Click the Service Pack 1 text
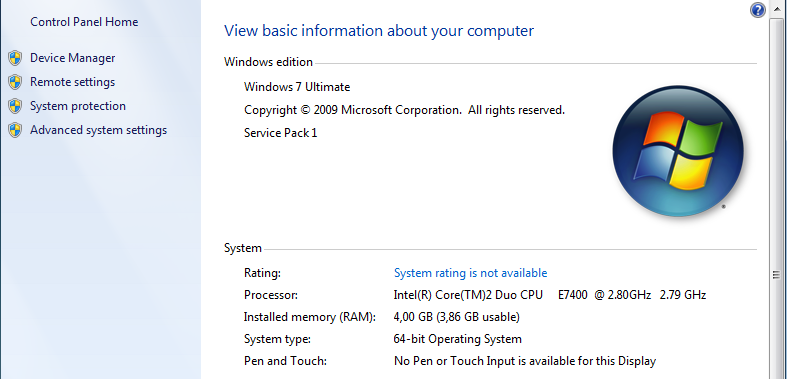This screenshot has width=787, height=379. point(281,133)
